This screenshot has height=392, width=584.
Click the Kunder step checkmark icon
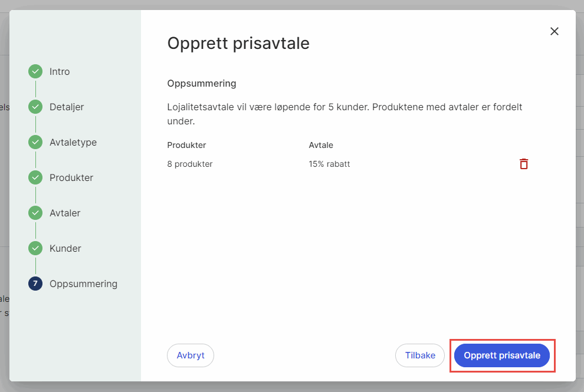35,248
